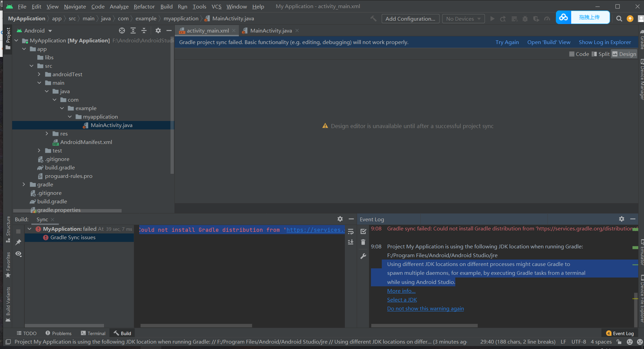The width and height of the screenshot is (644, 349).
Task: Switch editor to Code view
Action: click(x=579, y=54)
